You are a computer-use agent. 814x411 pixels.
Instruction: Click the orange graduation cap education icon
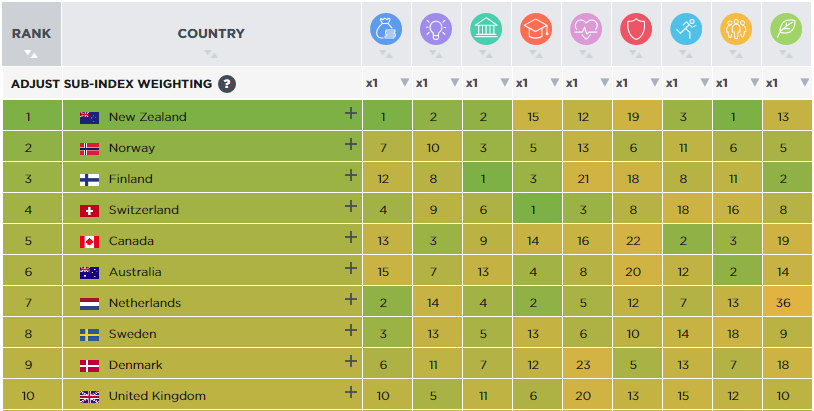(x=536, y=29)
